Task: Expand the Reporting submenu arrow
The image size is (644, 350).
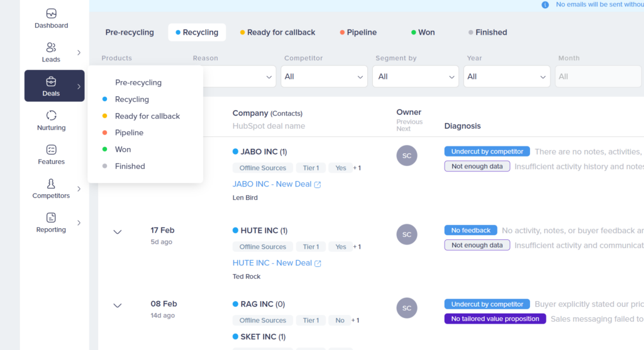Action: pos(79,223)
